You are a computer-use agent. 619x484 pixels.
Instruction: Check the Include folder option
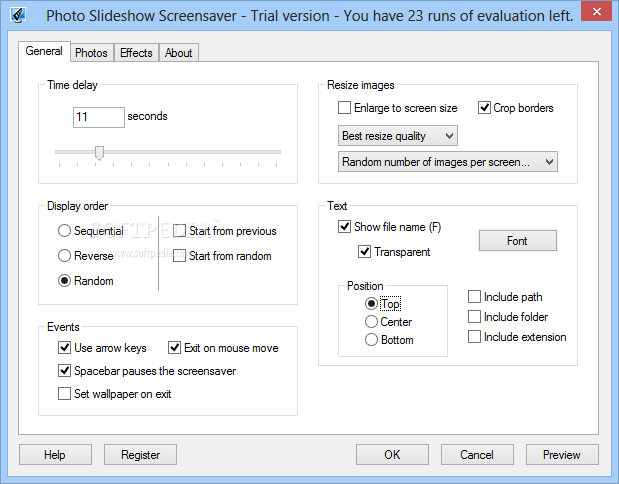[474, 317]
